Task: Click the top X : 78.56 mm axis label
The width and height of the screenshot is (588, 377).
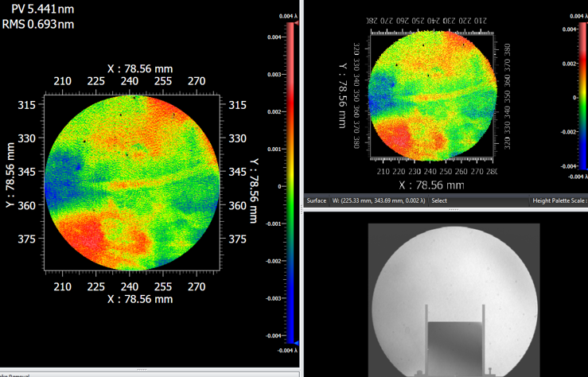Action: click(x=140, y=68)
